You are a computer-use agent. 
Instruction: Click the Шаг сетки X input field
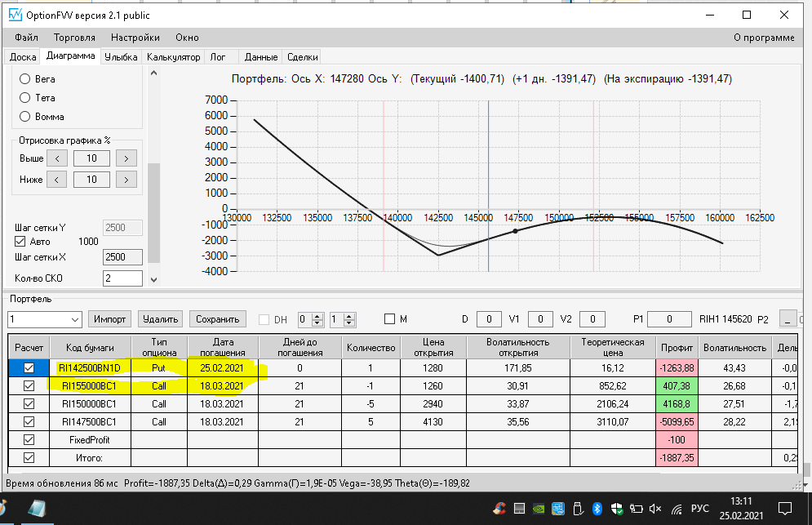tap(122, 257)
